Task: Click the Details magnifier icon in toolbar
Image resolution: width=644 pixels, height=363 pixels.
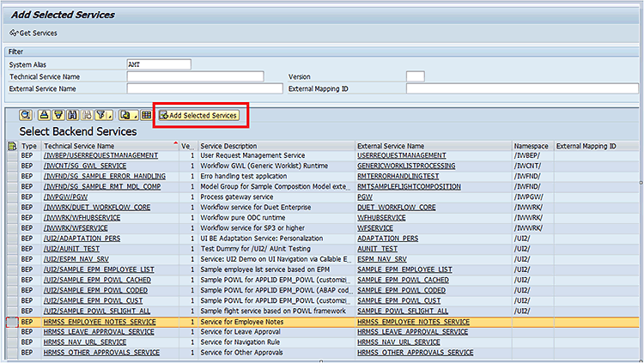Action: point(26,115)
